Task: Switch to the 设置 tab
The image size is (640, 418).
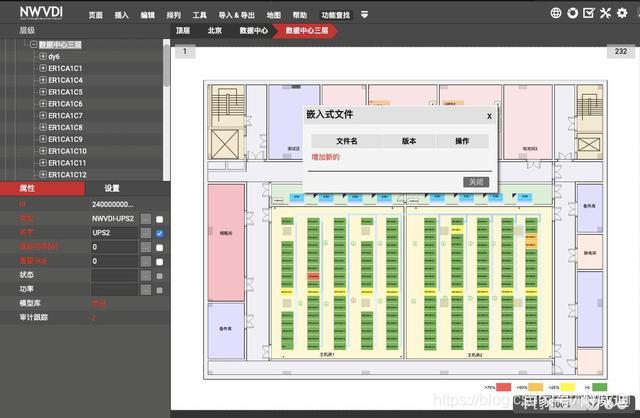Action: coord(112,188)
